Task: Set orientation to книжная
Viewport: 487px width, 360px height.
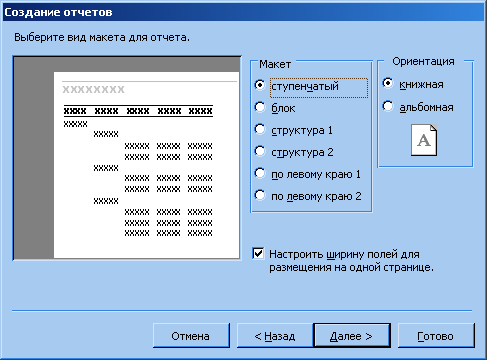Action: click(388, 83)
